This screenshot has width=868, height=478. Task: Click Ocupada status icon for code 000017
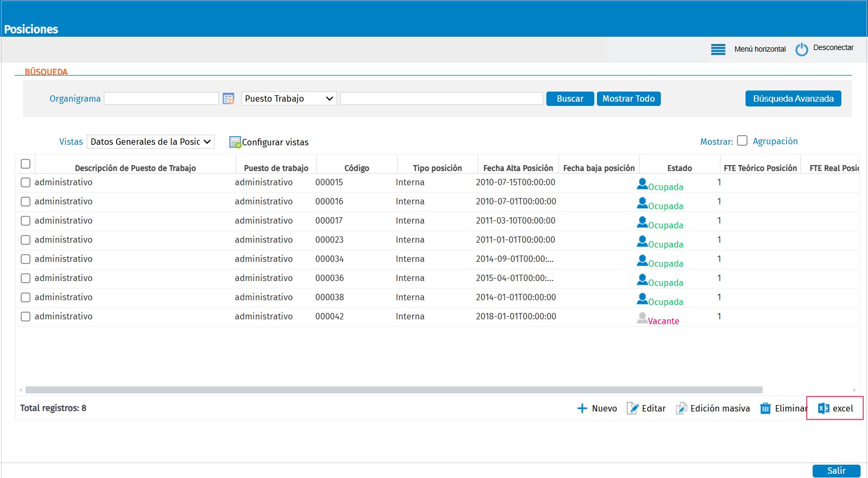(642, 222)
